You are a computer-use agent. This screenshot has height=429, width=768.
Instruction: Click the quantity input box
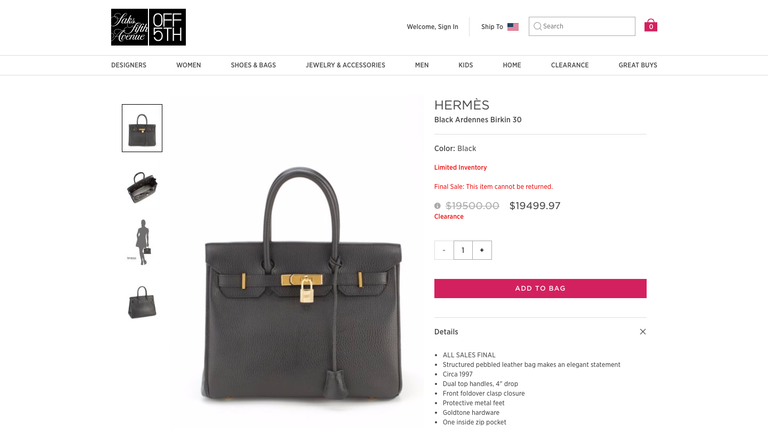463,250
